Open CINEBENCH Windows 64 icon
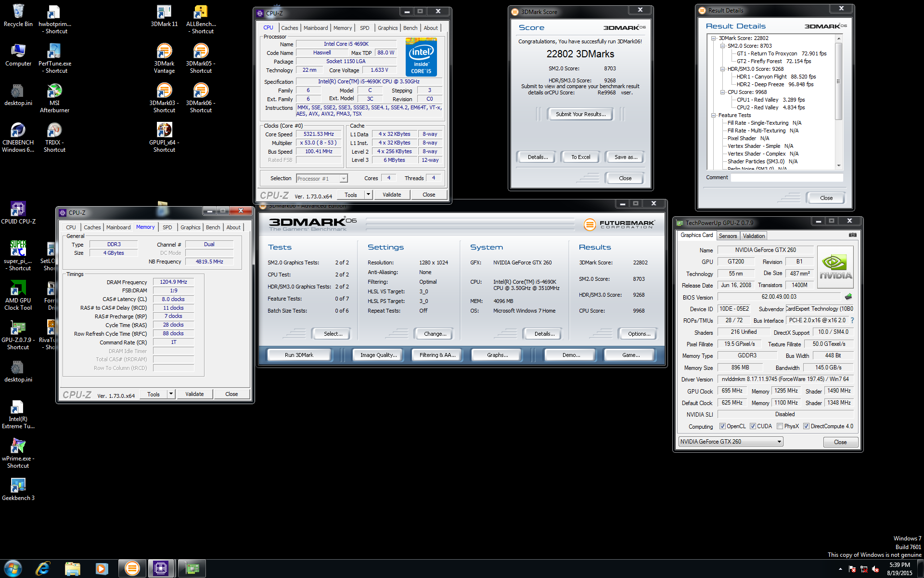 [x=18, y=138]
